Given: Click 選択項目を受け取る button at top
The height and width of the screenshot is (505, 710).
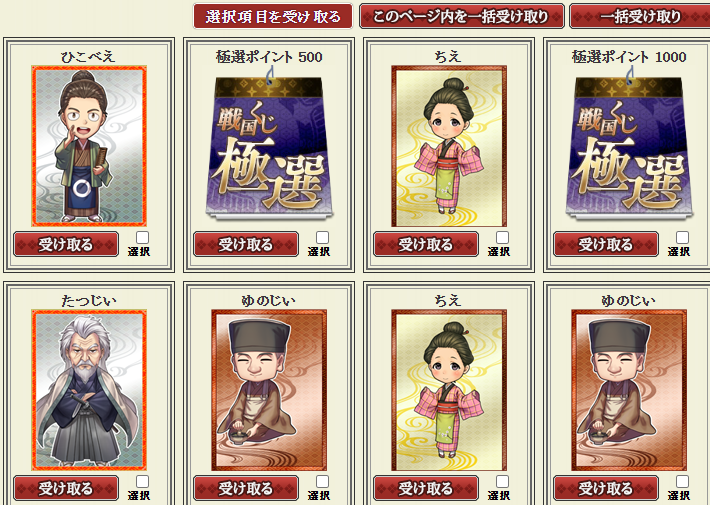Looking at the screenshot, I should 273,16.
